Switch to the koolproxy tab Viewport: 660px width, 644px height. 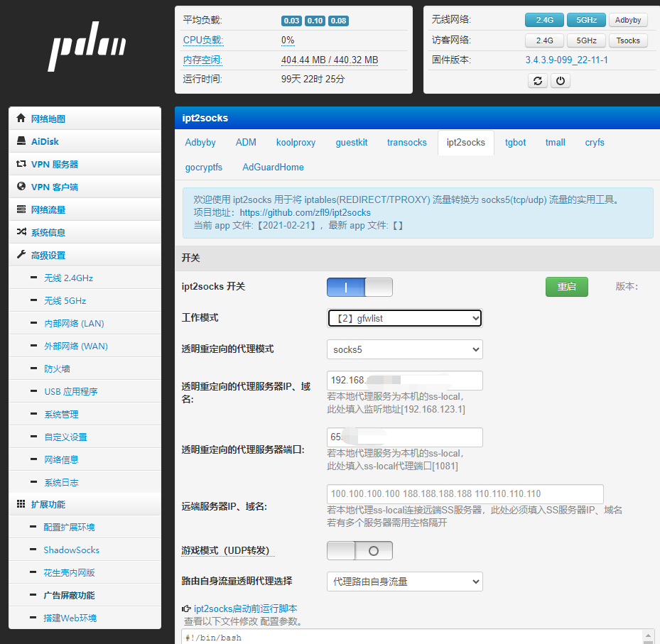296,143
